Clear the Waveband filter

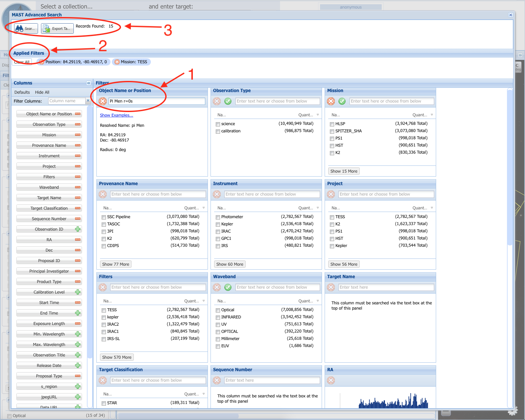[x=217, y=287]
